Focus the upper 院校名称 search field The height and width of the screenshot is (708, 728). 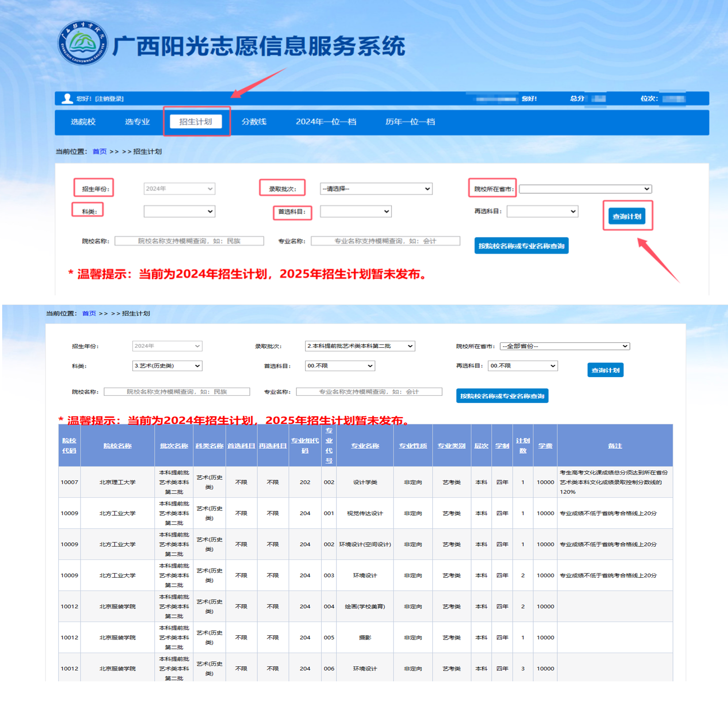(x=189, y=241)
